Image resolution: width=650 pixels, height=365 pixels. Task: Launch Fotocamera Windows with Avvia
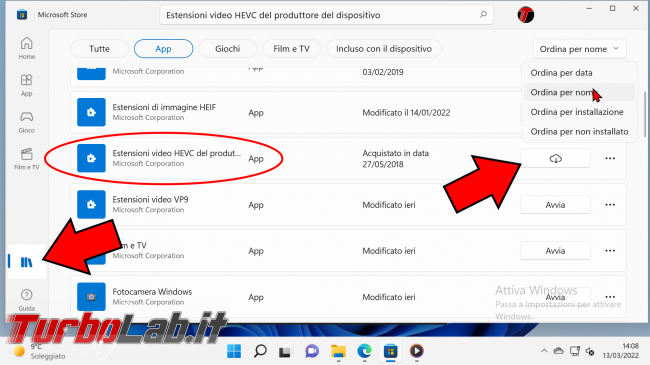(555, 297)
